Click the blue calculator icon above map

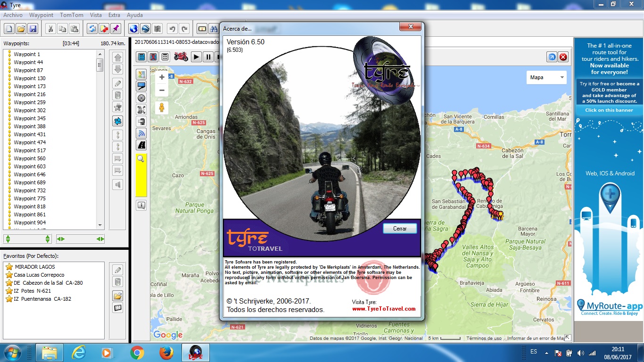click(x=141, y=57)
